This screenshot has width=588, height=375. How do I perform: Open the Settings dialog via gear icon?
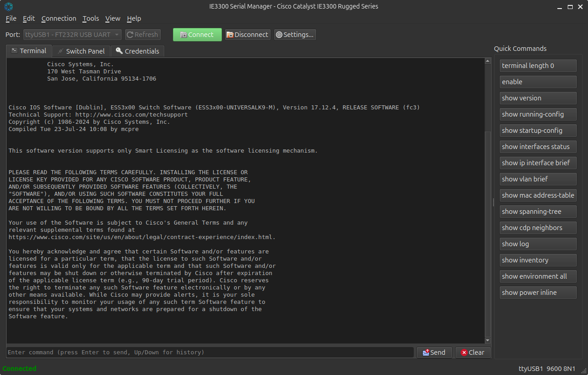[x=294, y=35]
